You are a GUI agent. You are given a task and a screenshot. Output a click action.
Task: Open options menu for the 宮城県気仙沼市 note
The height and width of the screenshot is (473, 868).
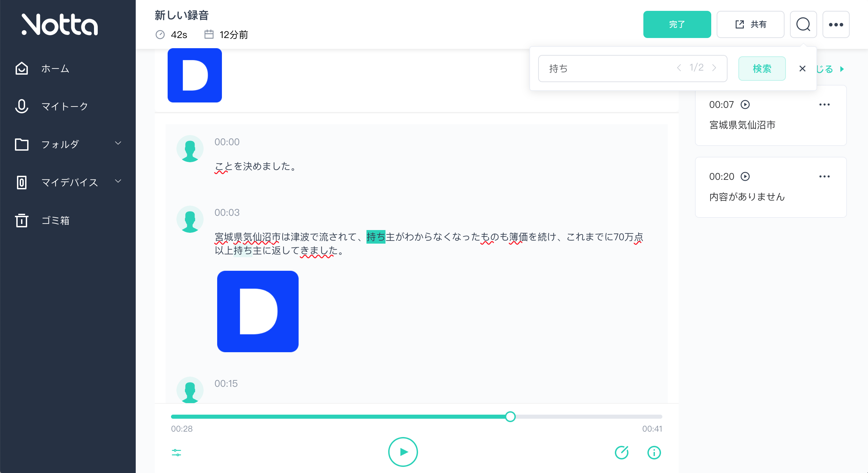pyautogui.click(x=825, y=105)
